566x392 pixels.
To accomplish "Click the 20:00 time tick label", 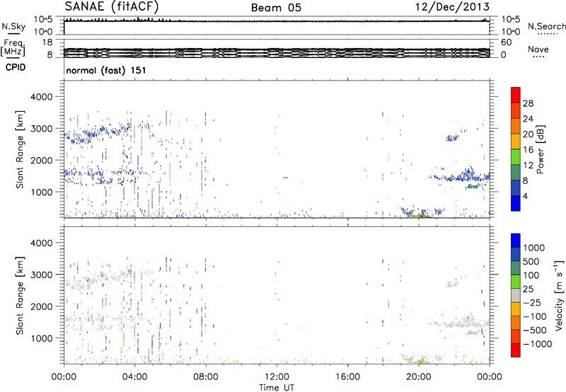I will point(419,377).
